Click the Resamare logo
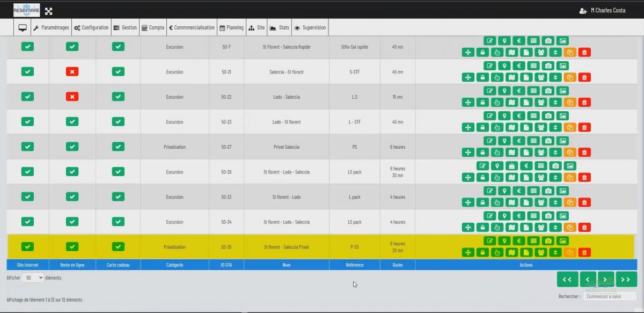This screenshot has height=313, width=644. pos(27,10)
